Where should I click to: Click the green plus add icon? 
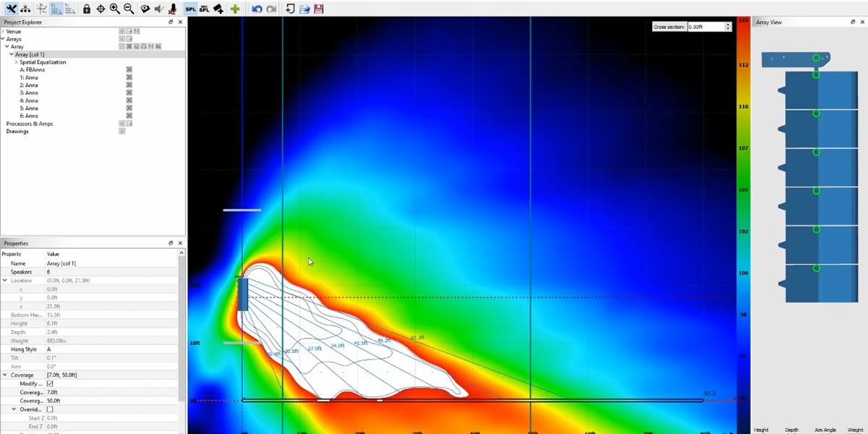(235, 9)
